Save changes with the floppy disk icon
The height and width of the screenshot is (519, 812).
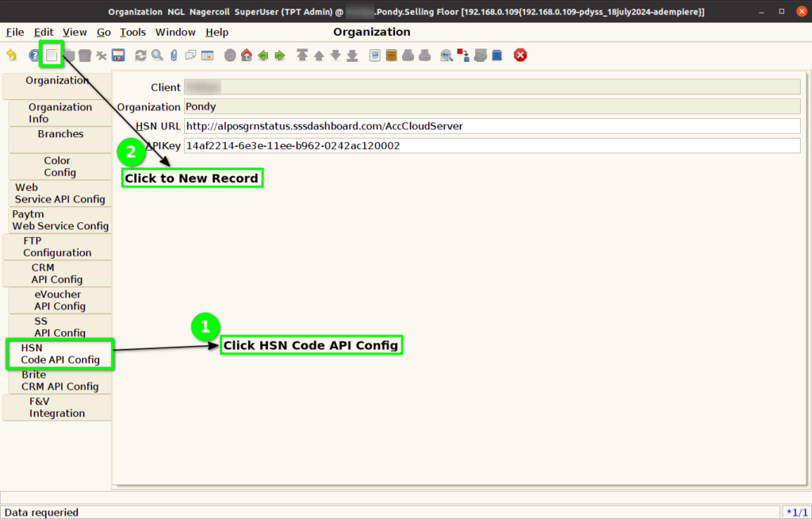coord(118,55)
